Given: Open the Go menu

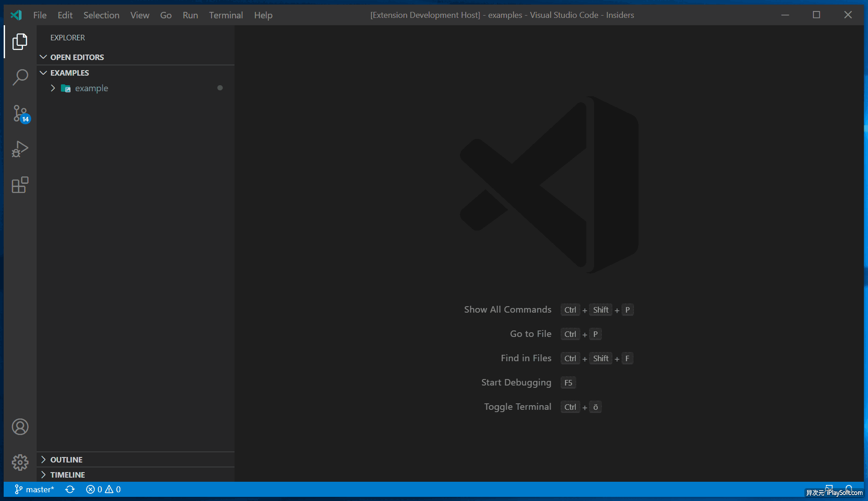Looking at the screenshot, I should click(166, 15).
